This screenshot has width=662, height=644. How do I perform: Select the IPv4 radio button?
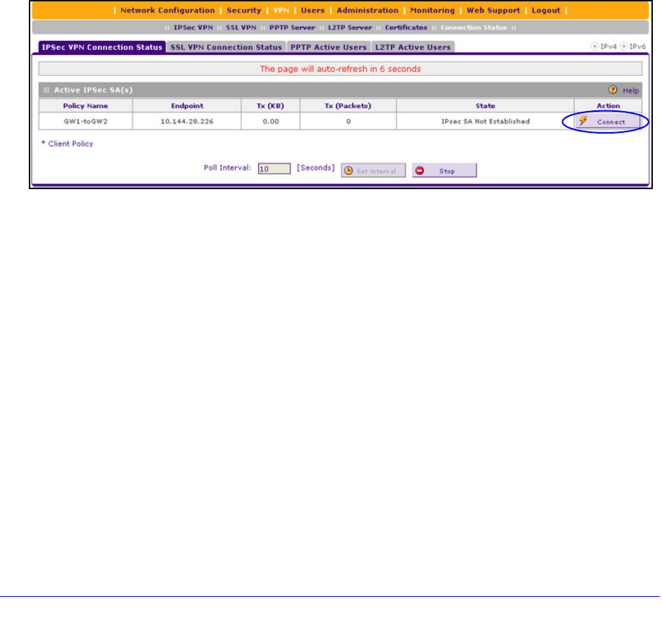(x=594, y=46)
